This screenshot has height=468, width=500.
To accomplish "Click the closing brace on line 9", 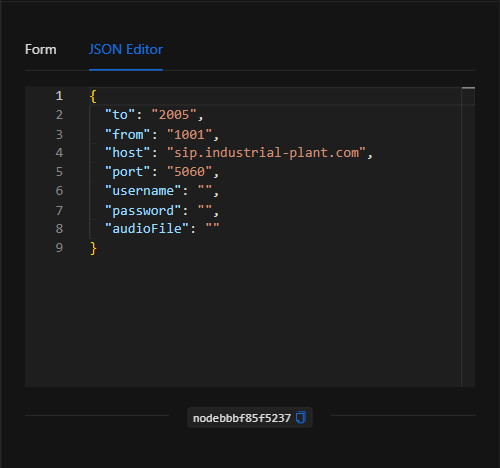I will 93,248.
